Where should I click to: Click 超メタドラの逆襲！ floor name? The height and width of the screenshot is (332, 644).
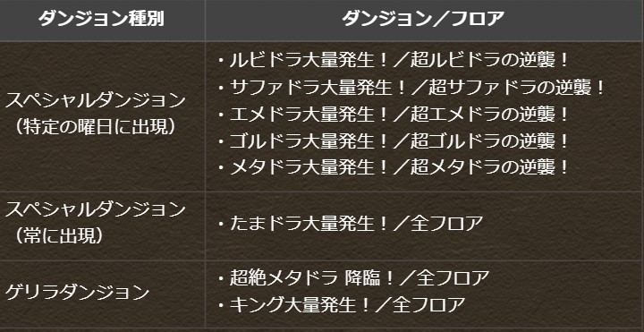point(489,167)
